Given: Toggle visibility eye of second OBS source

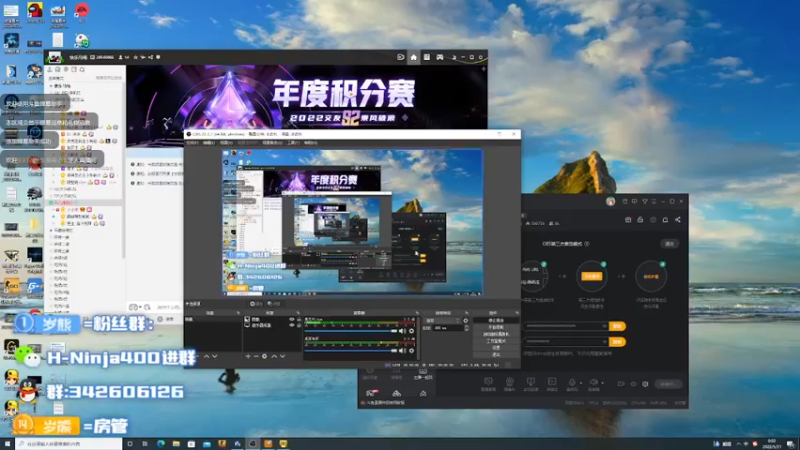Looking at the screenshot, I should pyautogui.click(x=292, y=325).
